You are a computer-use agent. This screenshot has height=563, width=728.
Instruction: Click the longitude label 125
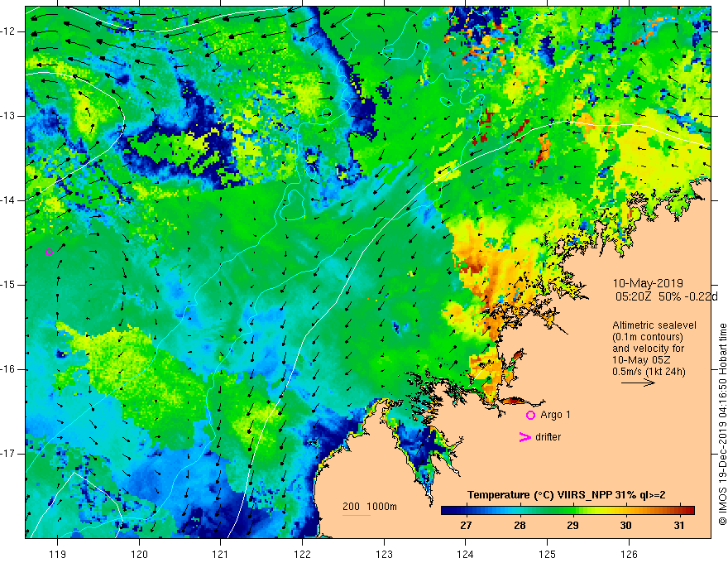[548, 554]
